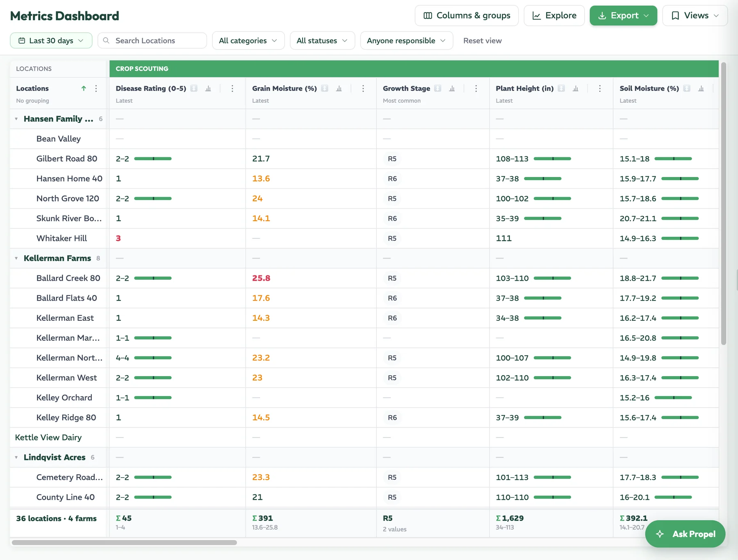Click Gilbert Road 80 disease rating range bar
738x560 pixels.
click(153, 159)
